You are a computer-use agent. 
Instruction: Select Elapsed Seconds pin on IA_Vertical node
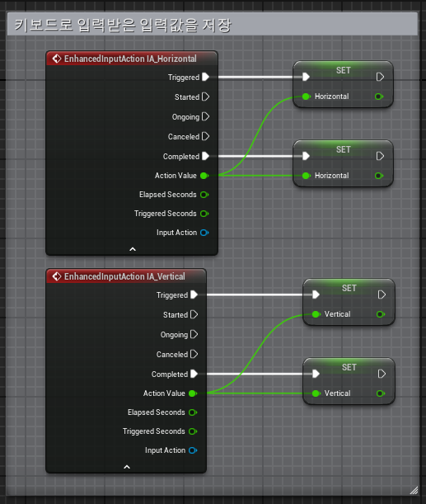(x=193, y=412)
